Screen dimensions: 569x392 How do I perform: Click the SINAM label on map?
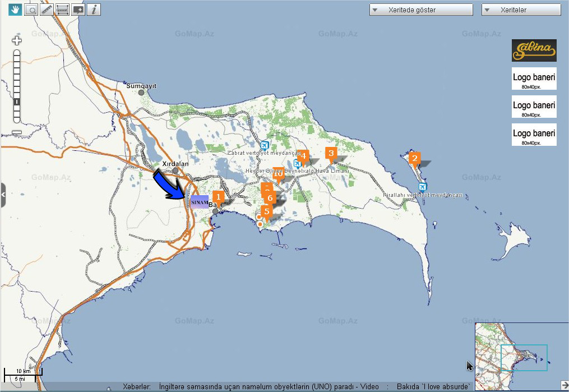[x=199, y=202]
